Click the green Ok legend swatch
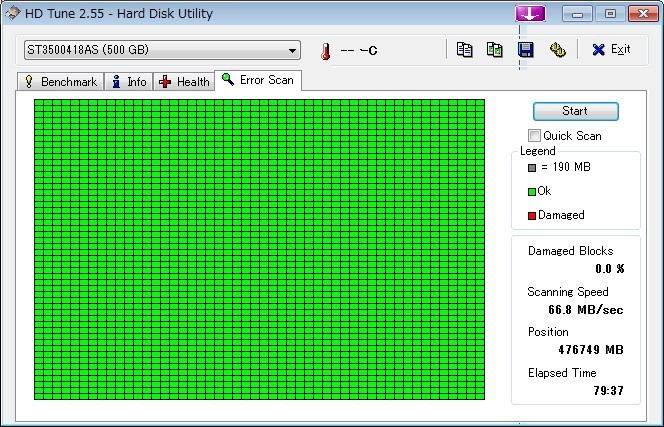The image size is (664, 427). point(532,191)
